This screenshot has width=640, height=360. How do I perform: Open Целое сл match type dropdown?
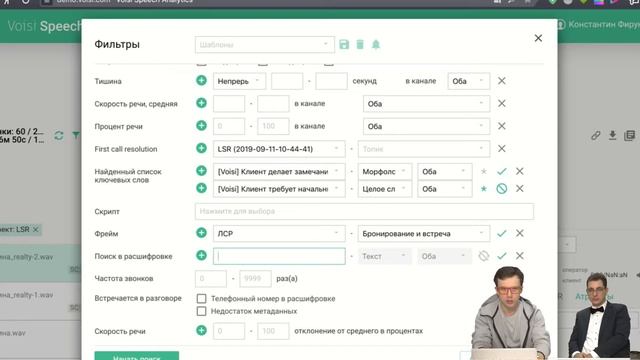click(384, 189)
